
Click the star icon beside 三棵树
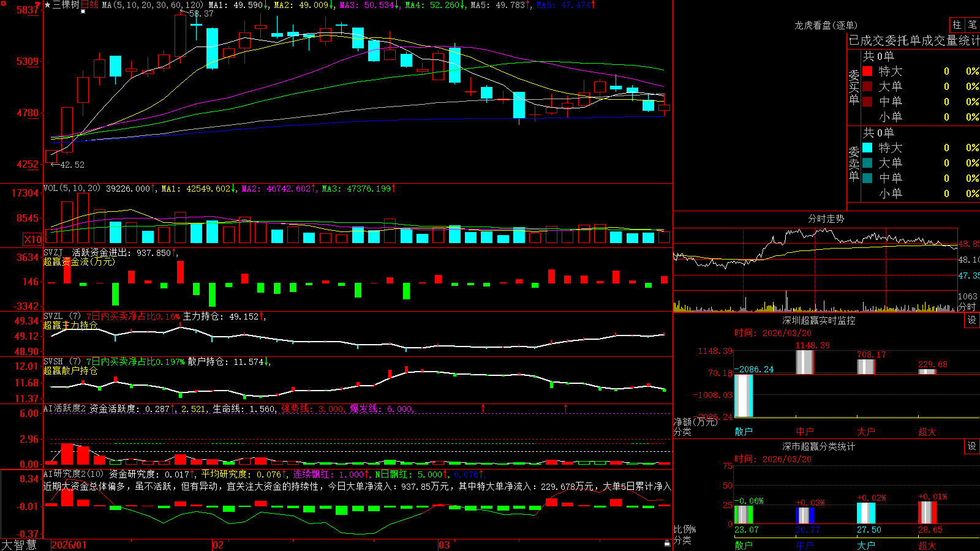pyautogui.click(x=48, y=5)
